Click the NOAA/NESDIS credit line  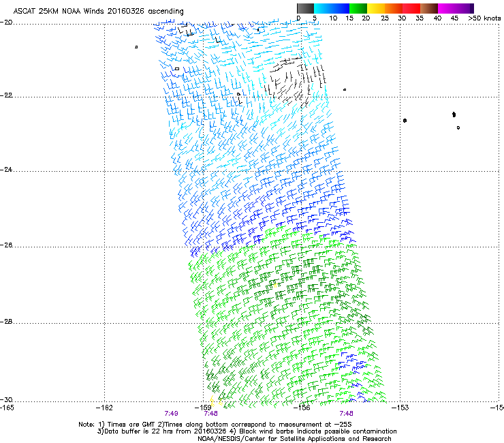(x=294, y=439)
